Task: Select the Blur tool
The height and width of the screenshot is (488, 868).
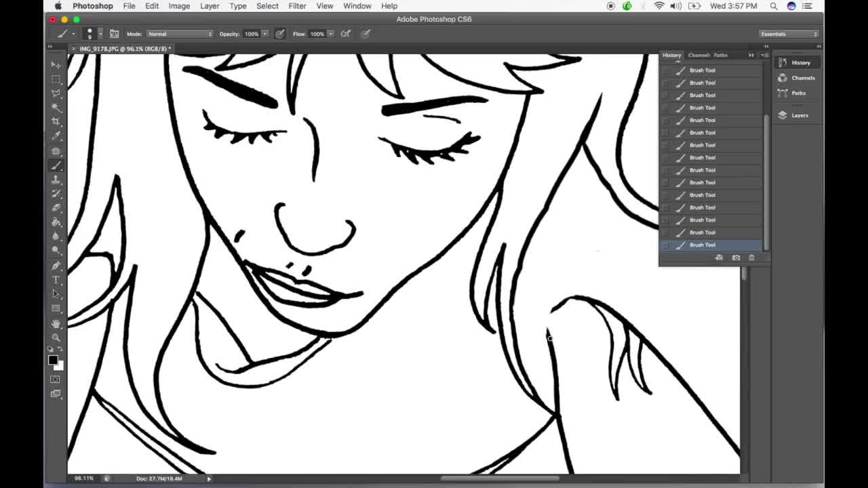Action: 56,237
